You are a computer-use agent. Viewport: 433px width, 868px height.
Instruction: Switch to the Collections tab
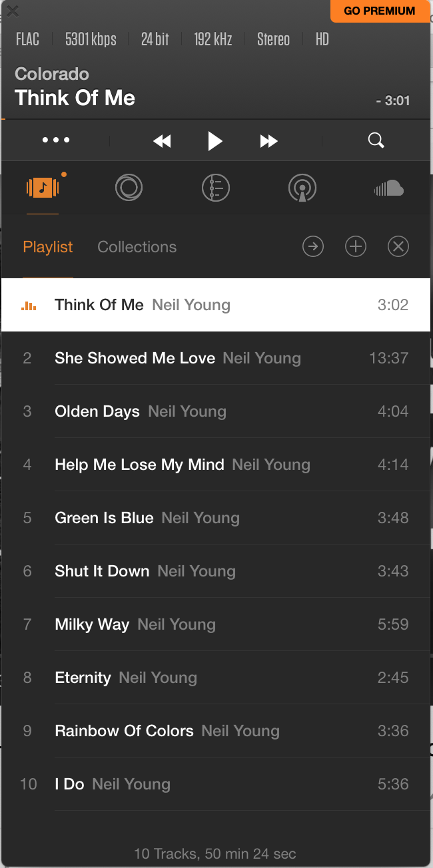pos(137,247)
